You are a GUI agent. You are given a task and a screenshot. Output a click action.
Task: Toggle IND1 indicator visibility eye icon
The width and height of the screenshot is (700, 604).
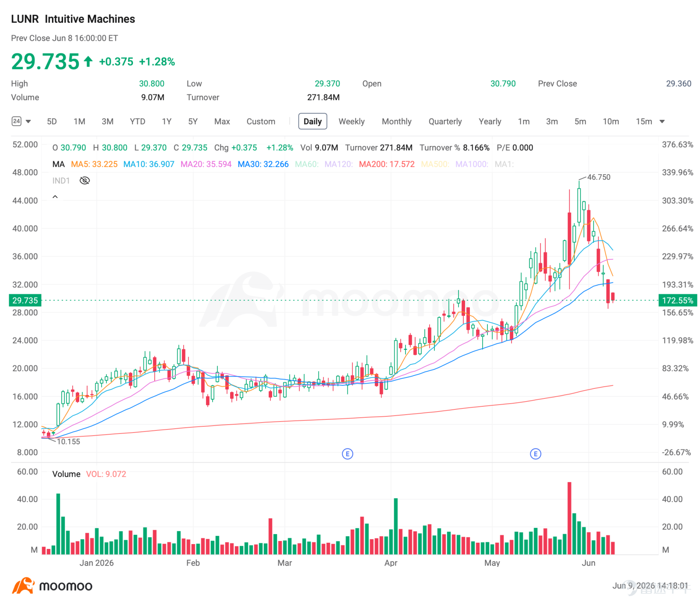(84, 181)
